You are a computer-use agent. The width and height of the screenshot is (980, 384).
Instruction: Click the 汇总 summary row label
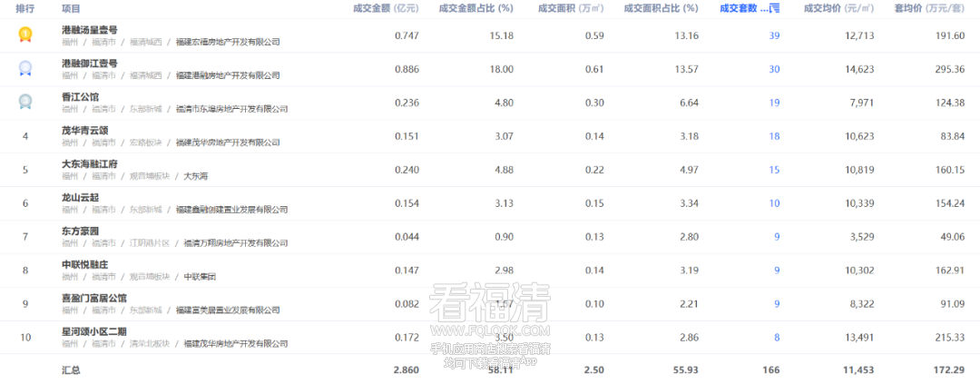(x=72, y=370)
